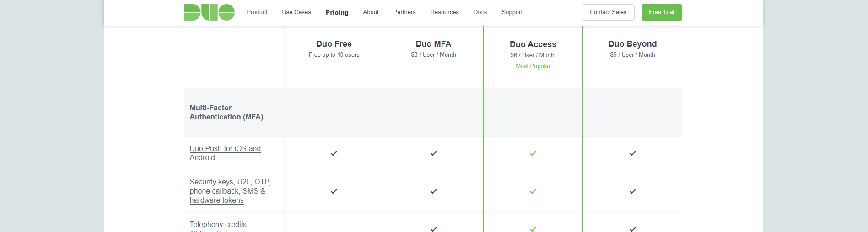Open Multi-Factor Authentication (MFA) section link
The height and width of the screenshot is (232, 868).
(226, 113)
